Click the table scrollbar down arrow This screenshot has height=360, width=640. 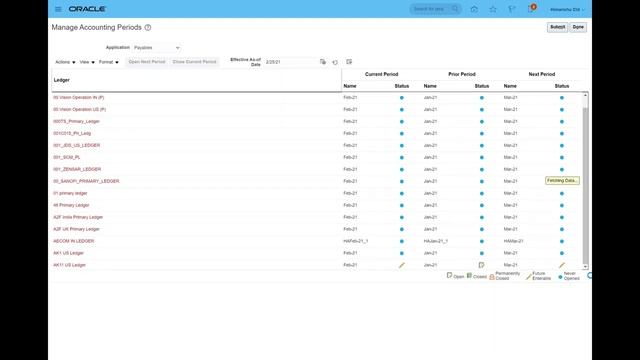[x=585, y=267]
